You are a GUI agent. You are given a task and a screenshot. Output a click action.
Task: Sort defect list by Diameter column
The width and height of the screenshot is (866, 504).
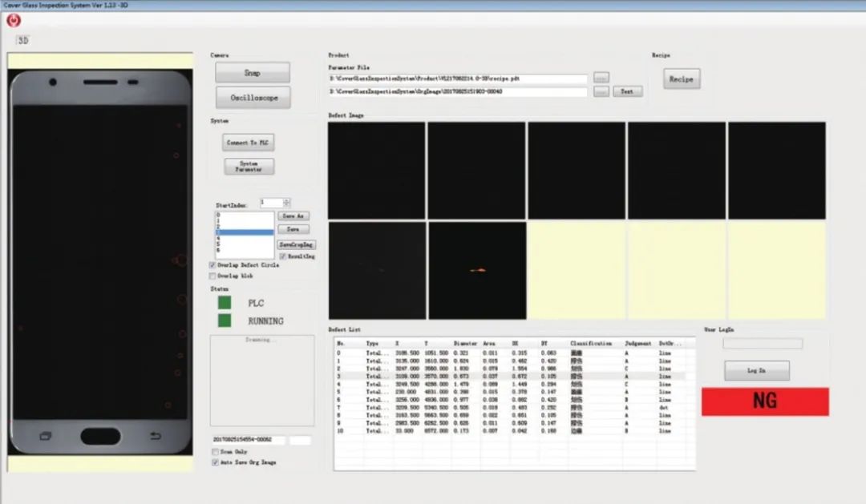point(465,344)
